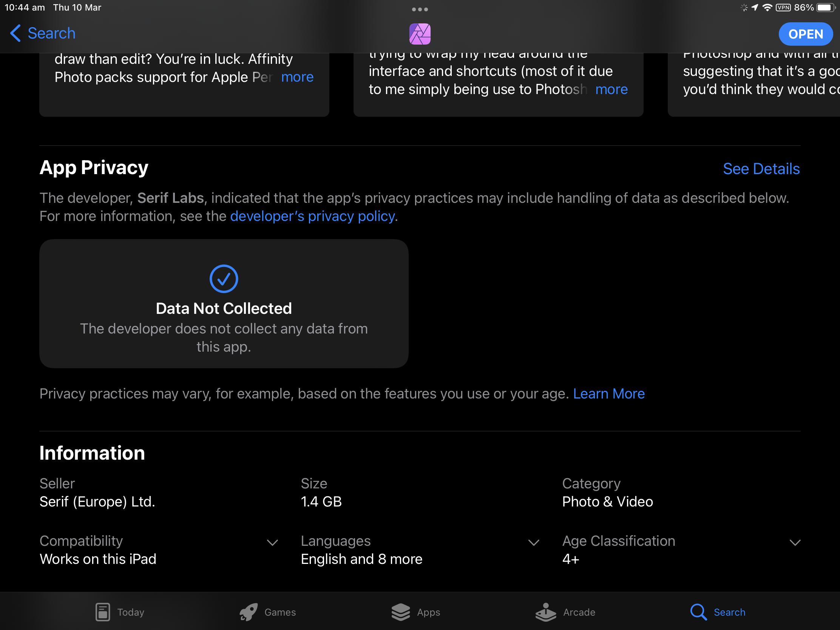840x630 pixels.
Task: Open the three-dot multitasking menu at top
Action: 420,9
